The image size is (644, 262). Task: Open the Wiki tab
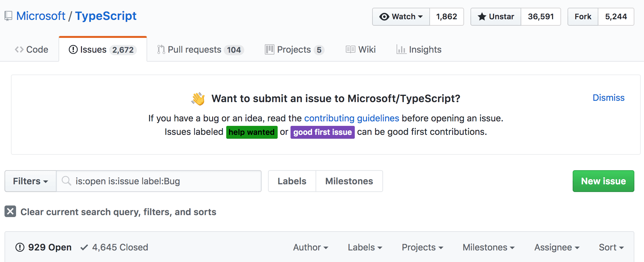point(361,49)
